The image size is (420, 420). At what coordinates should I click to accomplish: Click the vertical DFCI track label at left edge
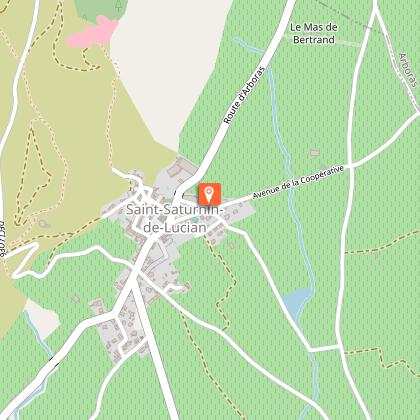pyautogui.click(x=3, y=239)
